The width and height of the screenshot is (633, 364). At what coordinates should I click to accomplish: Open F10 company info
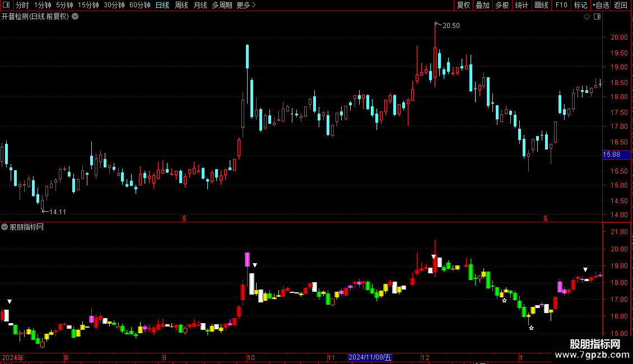(x=561, y=5)
